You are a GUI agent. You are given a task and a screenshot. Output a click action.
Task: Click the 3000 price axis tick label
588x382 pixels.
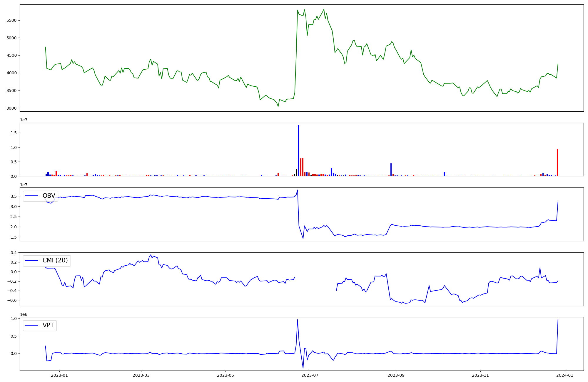(x=12, y=108)
